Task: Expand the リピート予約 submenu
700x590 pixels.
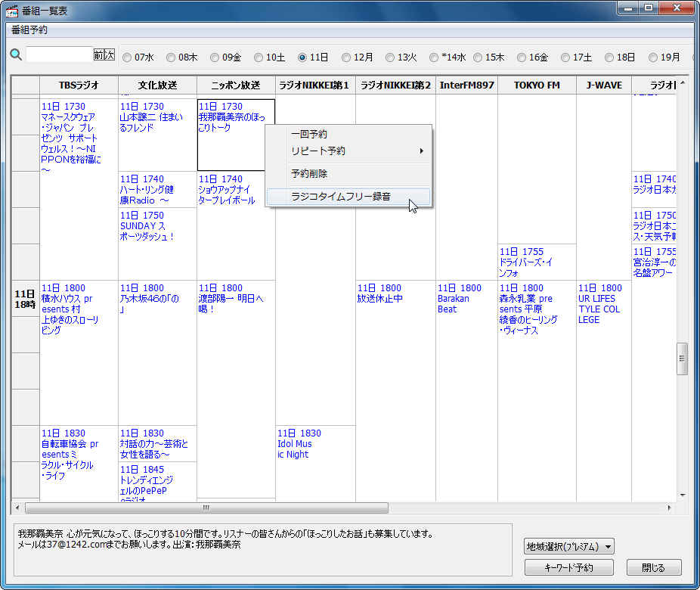Action: (349, 151)
